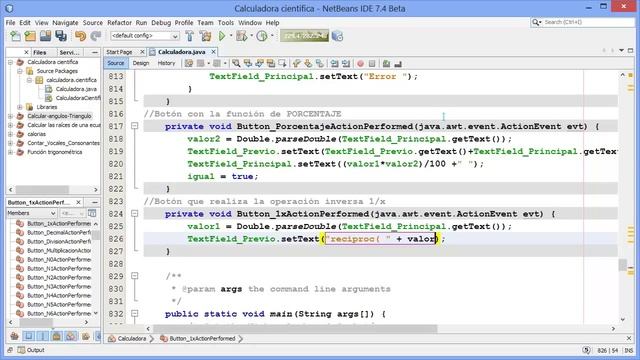The height and width of the screenshot is (360, 640).
Task: Click the Previous Bookmark editor toolbar icon
Action: pyautogui.click(x=297, y=63)
